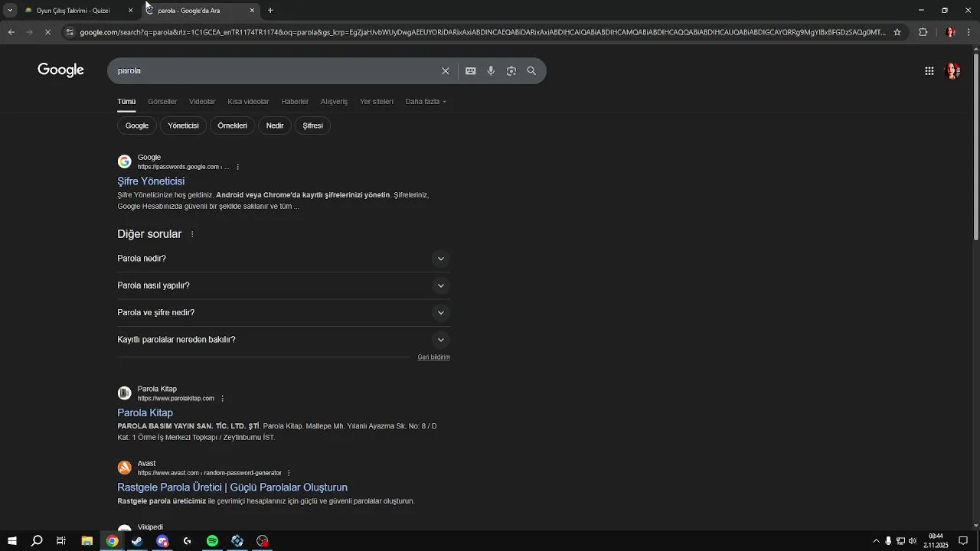Open the Windows Start menu
Viewport: 980px width, 551px height.
pos(11,541)
